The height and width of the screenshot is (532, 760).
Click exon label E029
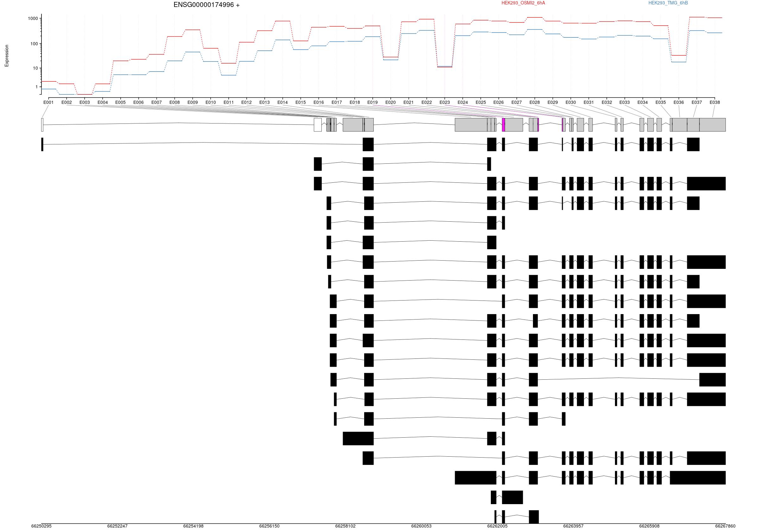[x=553, y=102]
